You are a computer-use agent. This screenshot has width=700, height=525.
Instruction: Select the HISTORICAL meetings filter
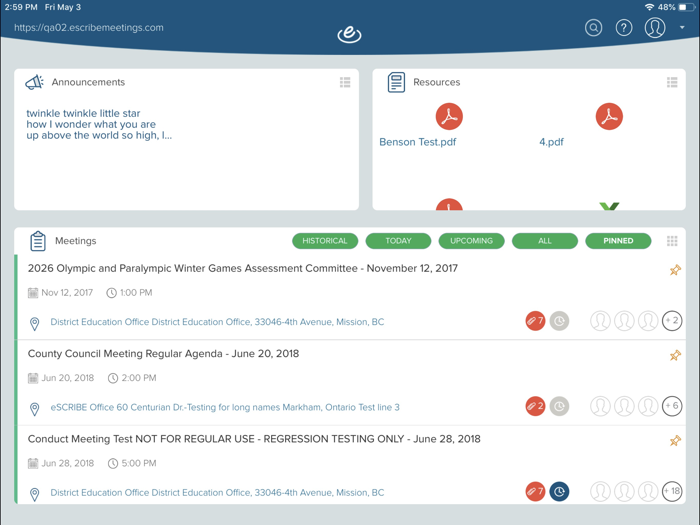click(325, 241)
